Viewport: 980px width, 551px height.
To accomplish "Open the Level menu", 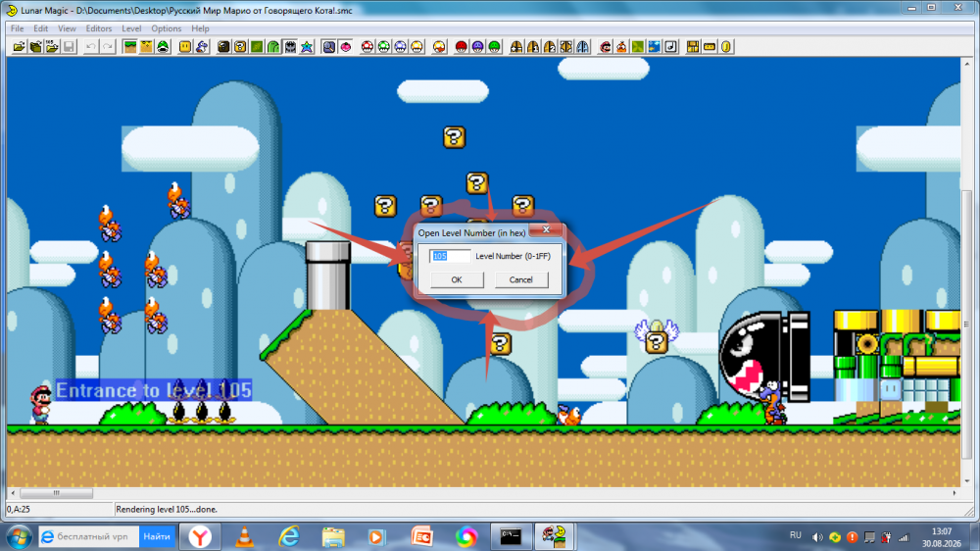I will [131, 28].
